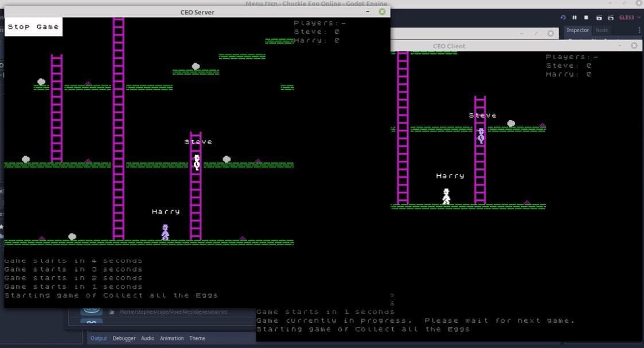The image size is (644, 348).
Task: Open the three-dot dock options menu
Action: (639, 30)
